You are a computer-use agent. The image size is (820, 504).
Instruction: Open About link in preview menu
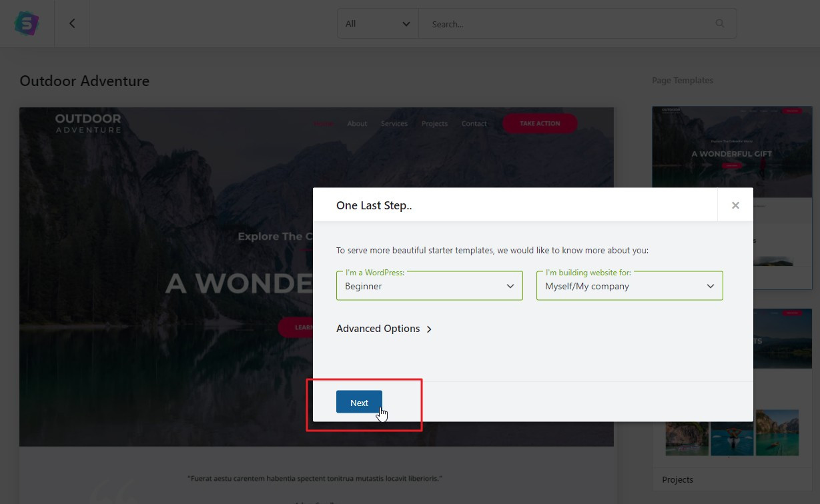click(x=357, y=123)
